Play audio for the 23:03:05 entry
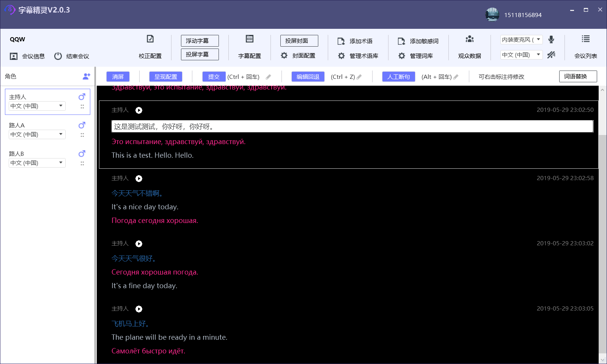607x364 pixels. 139,309
